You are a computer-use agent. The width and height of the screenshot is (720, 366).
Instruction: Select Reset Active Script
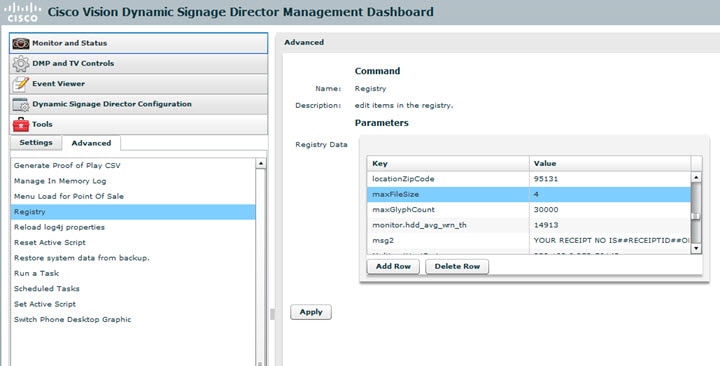[x=133, y=242]
